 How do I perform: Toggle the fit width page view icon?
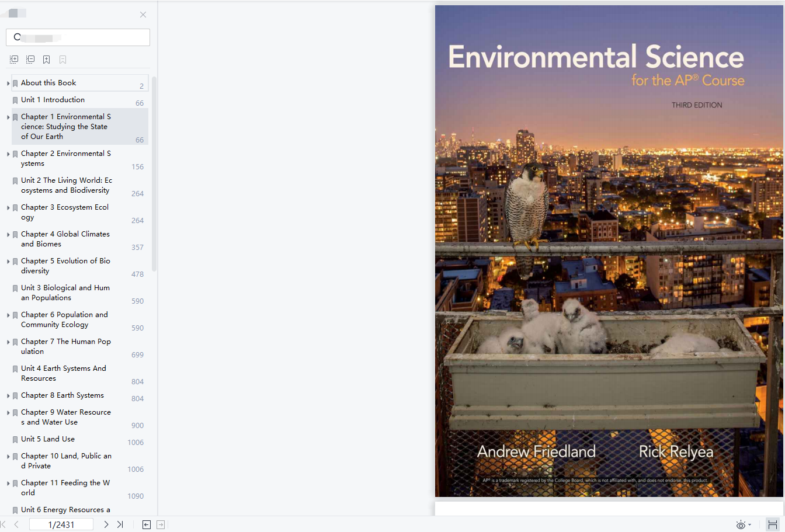point(772,524)
